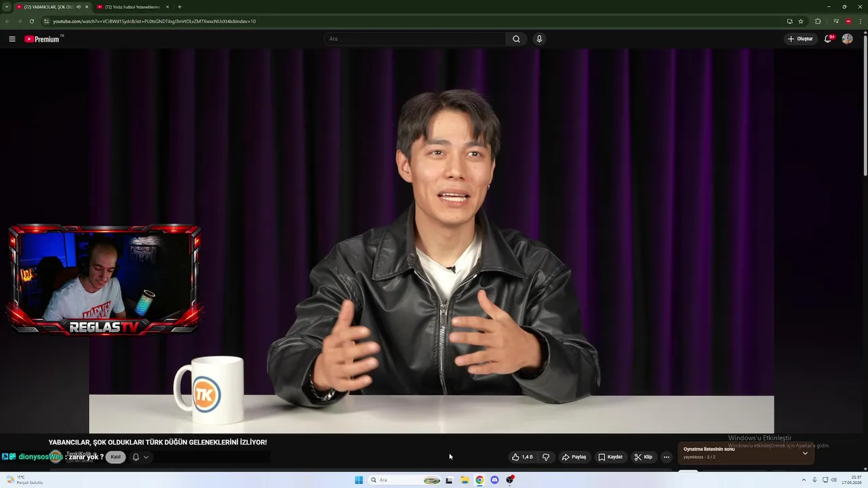Open the taskbar volume control

833,480
